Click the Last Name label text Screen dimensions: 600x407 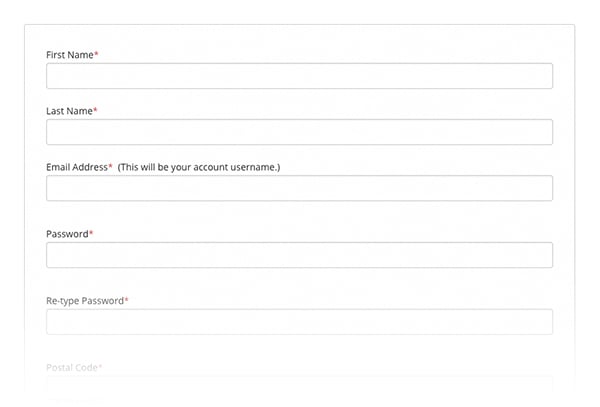pos(69,111)
